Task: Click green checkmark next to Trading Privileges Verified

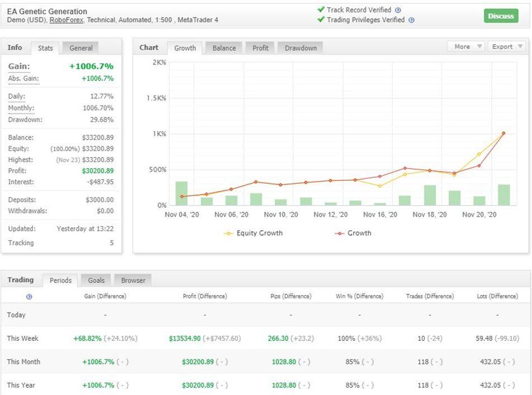Action: 321,20
